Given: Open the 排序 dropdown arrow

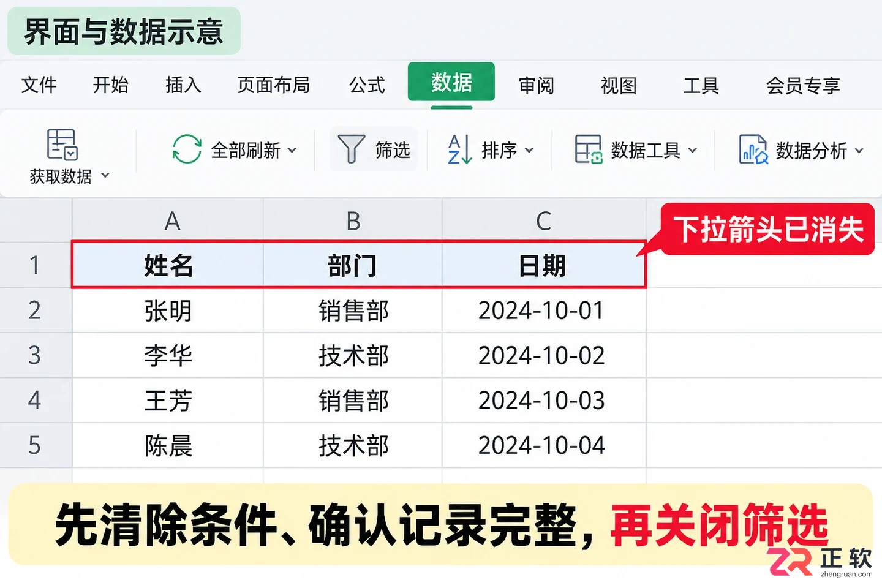Looking at the screenshot, I should [x=529, y=150].
